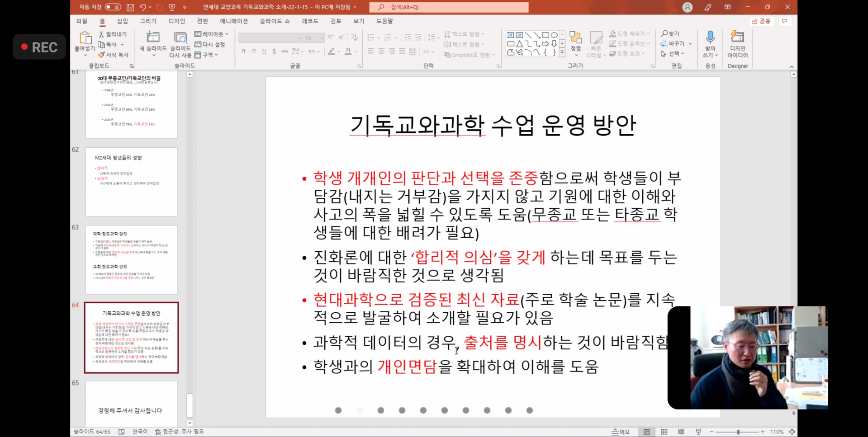
Task: Click the Save disk icon in title bar
Action: coord(130,7)
